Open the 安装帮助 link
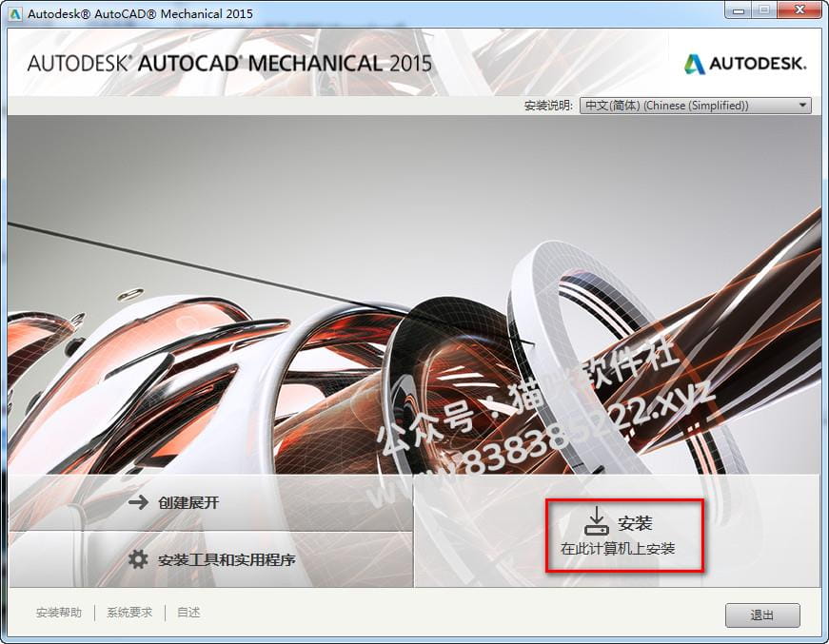The width and height of the screenshot is (829, 644). click(59, 613)
